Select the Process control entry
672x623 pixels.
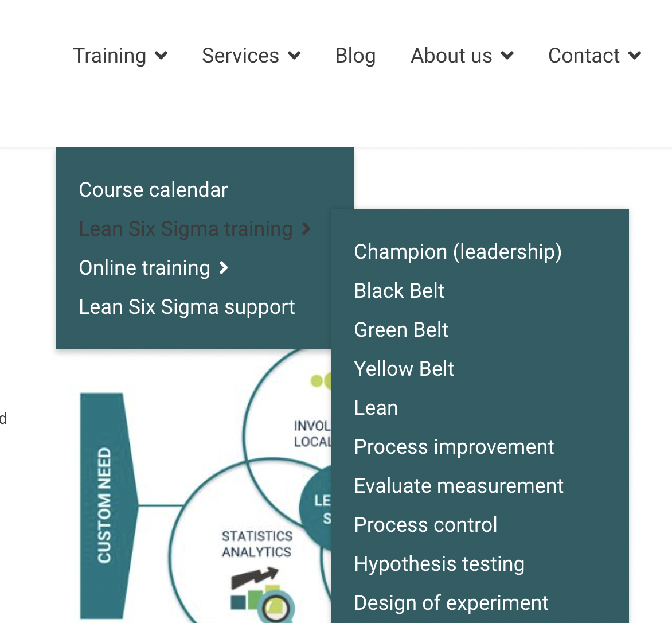pos(425,525)
